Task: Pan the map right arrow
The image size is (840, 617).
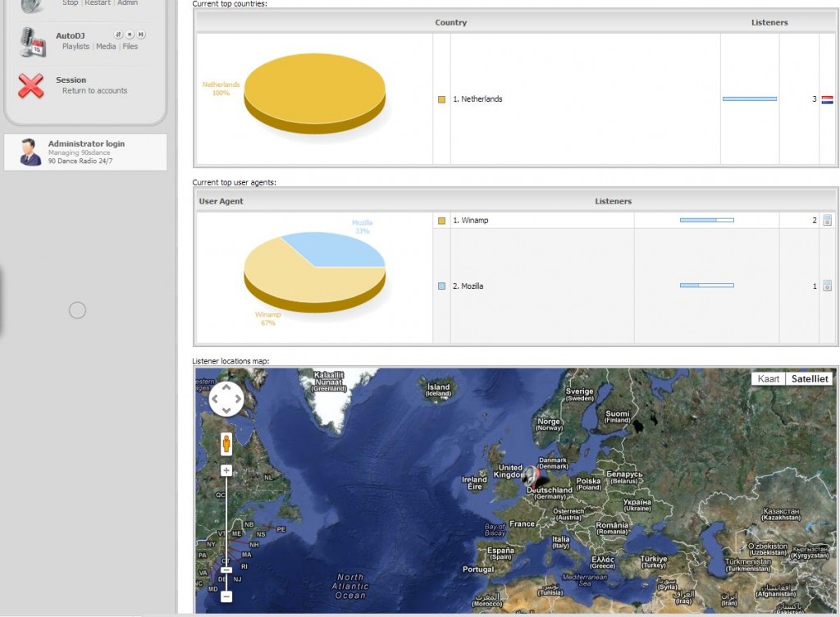Action: [238, 399]
